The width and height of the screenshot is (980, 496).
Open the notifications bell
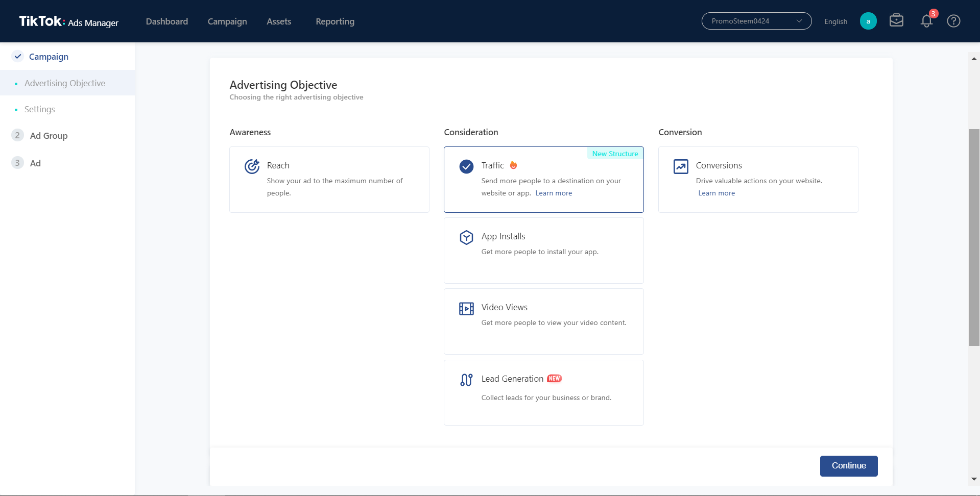click(926, 21)
